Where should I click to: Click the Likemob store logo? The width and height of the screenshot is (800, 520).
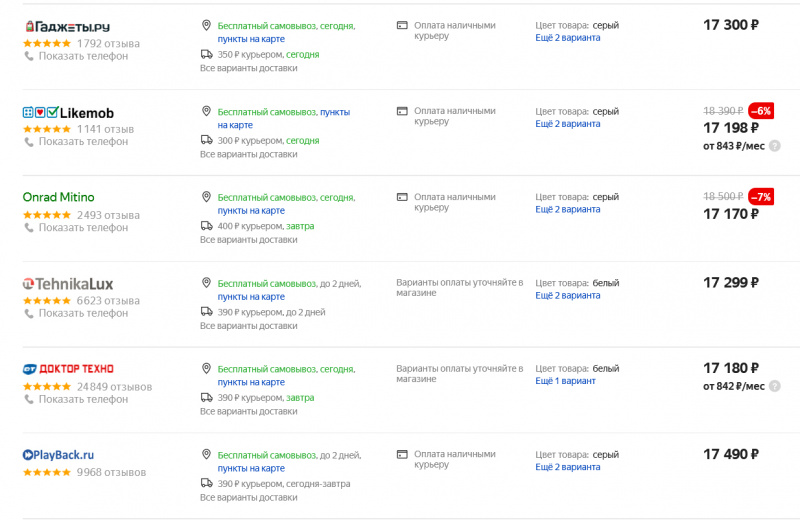coord(68,113)
